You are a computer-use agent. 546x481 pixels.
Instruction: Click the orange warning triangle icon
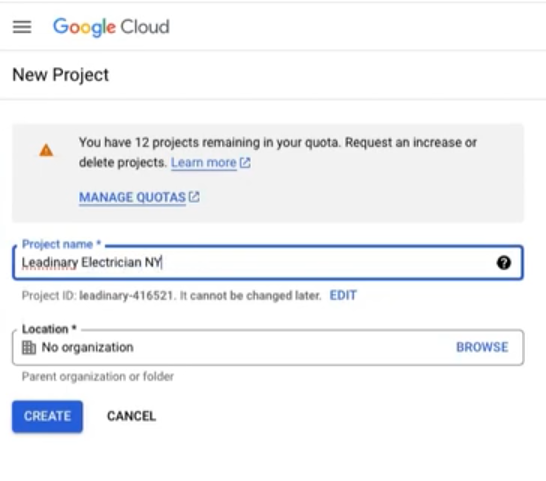[46, 150]
